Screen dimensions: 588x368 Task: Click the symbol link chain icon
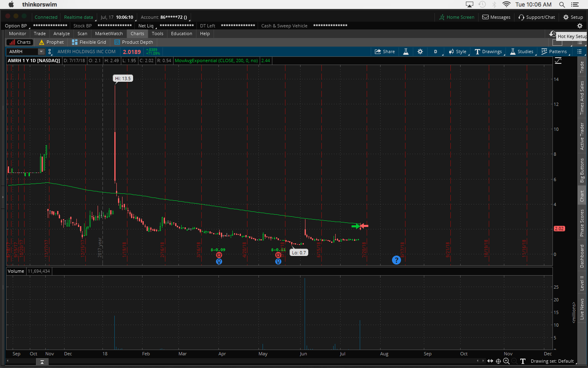50,52
